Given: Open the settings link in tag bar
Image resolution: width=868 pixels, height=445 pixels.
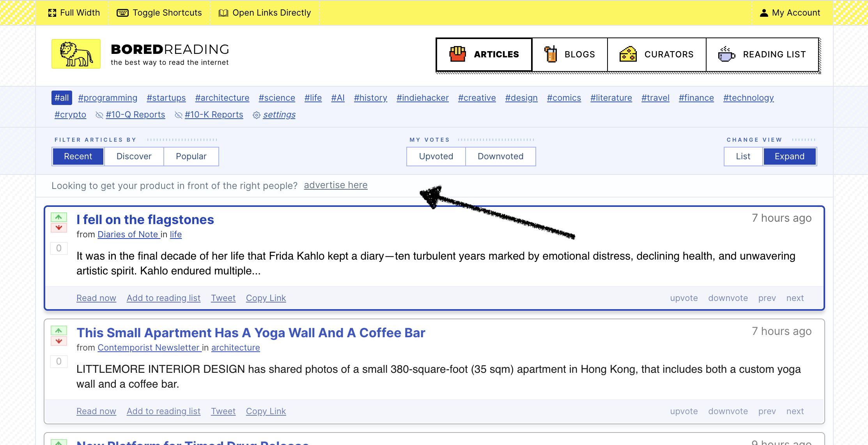Looking at the screenshot, I should pos(279,115).
